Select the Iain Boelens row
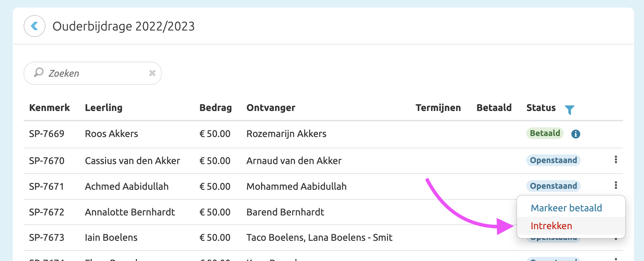The height and width of the screenshot is (261, 644). (x=111, y=238)
